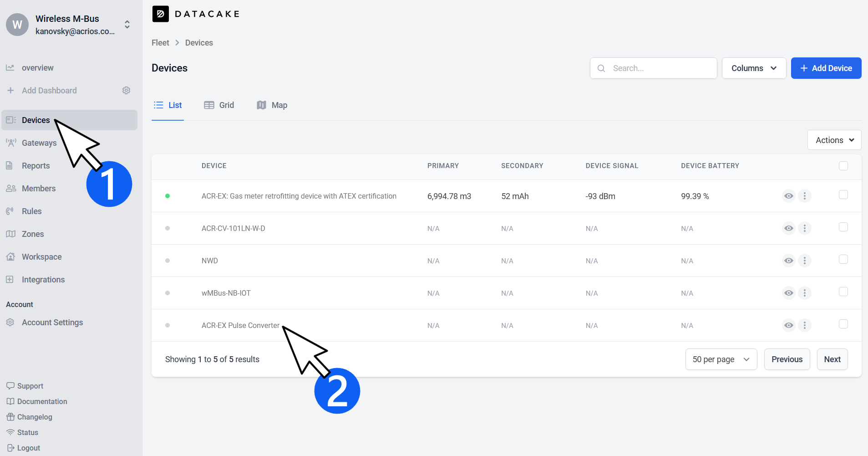Click the Account Settings gear icon

[10, 323]
